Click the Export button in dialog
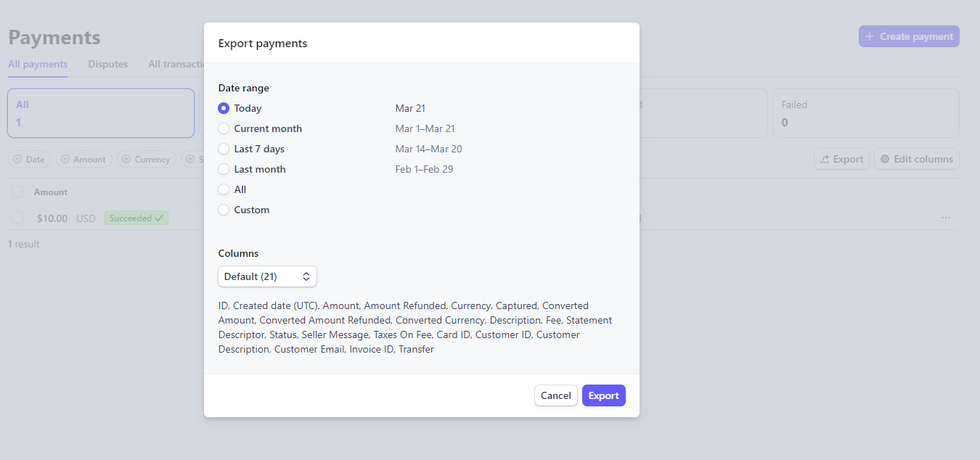Screen dimensions: 980x460 [x=603, y=395]
